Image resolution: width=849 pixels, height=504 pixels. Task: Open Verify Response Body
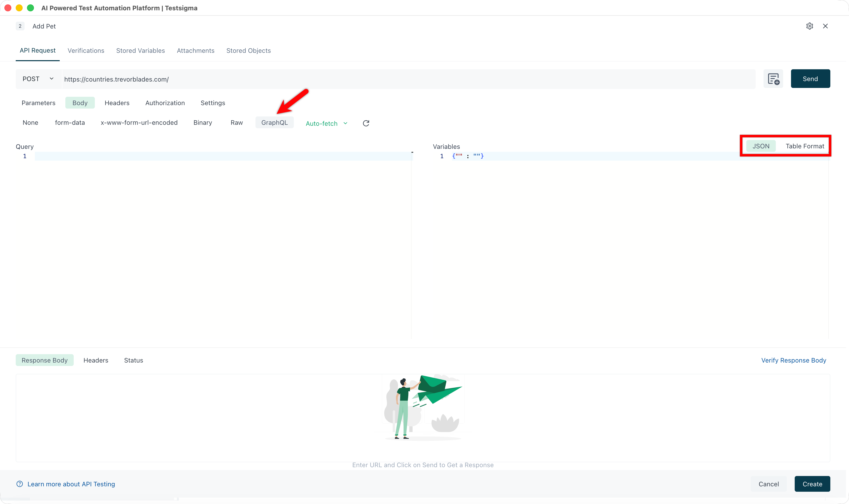pyautogui.click(x=794, y=360)
